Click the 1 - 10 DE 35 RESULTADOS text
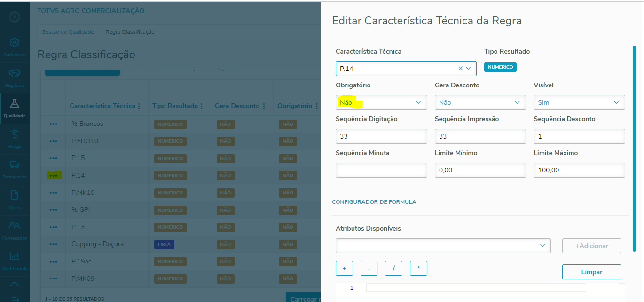The height and width of the screenshot is (302, 644). pyautogui.click(x=74, y=299)
